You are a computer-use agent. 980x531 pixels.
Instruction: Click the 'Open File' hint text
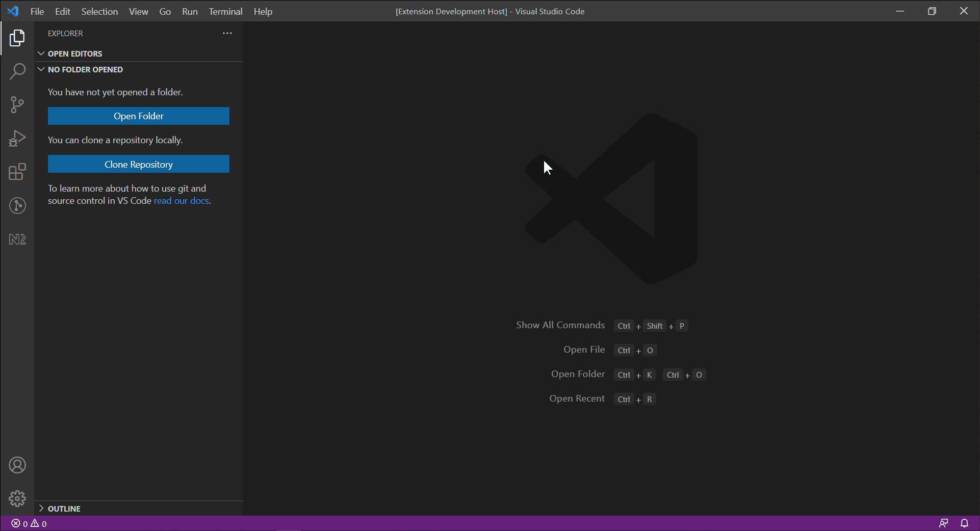point(584,350)
